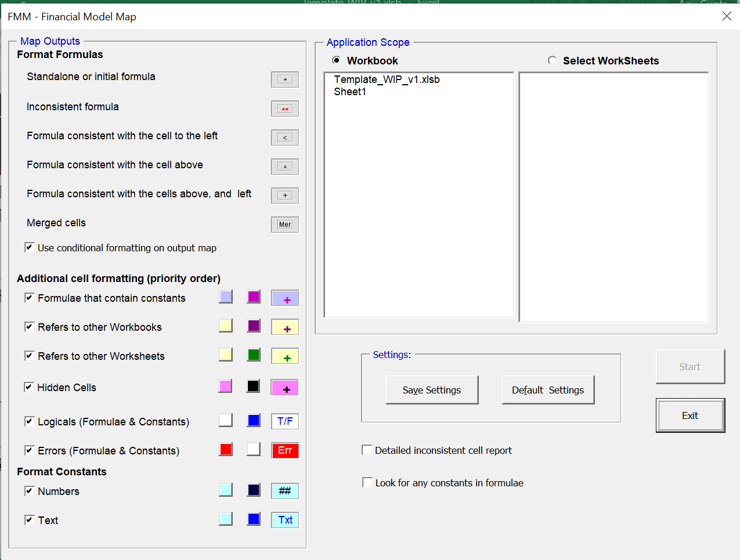Click the Mer merged cells button

pos(285,225)
